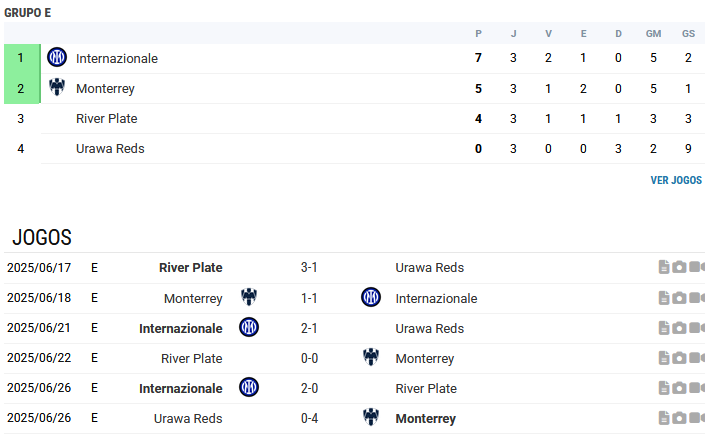Image resolution: width=705 pixels, height=434 pixels.
Task: Click Monterrey crest in the 0-4 match row
Action: 371,417
